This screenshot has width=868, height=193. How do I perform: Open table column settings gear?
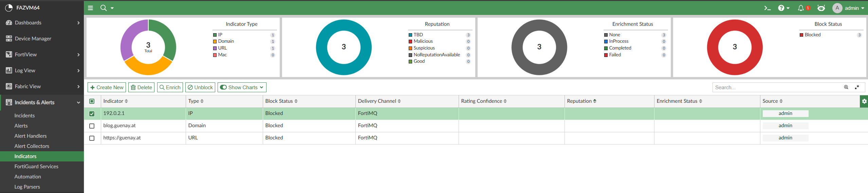pyautogui.click(x=864, y=101)
